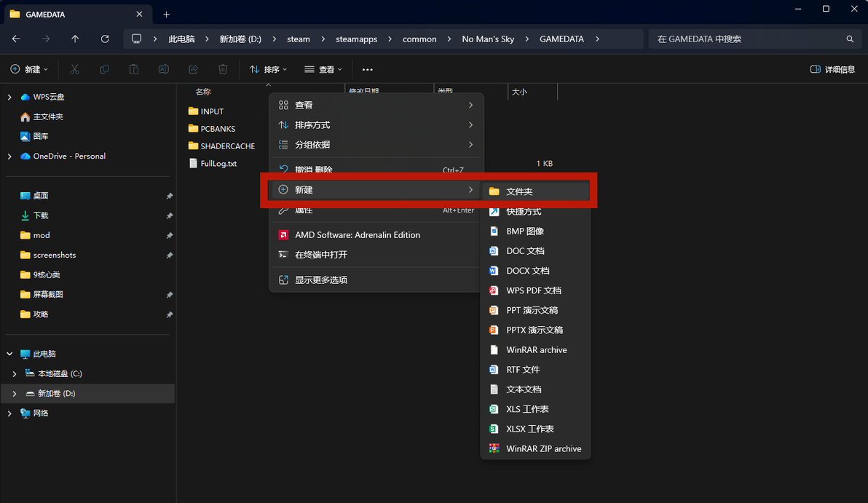Open the 排序方式 context menu submenu

click(x=375, y=125)
